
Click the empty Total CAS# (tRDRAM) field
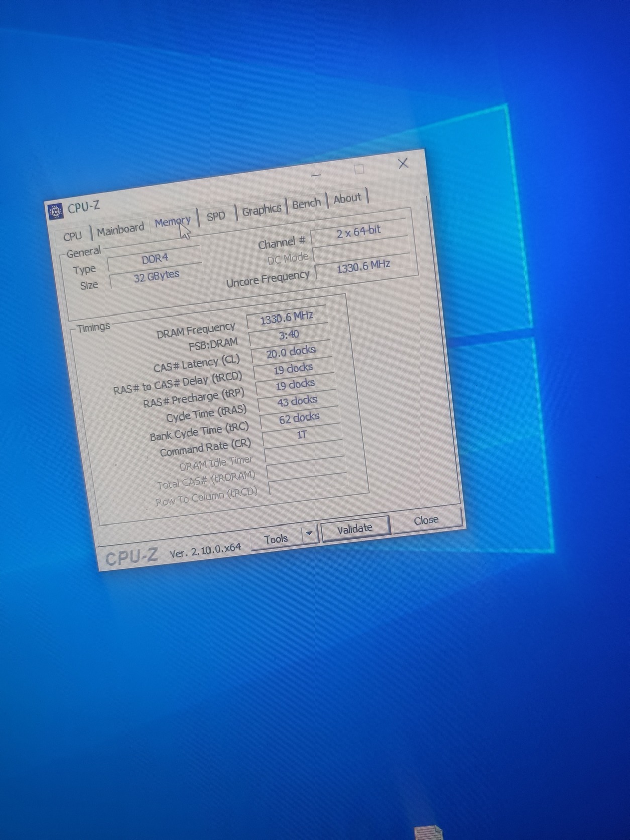point(306,468)
